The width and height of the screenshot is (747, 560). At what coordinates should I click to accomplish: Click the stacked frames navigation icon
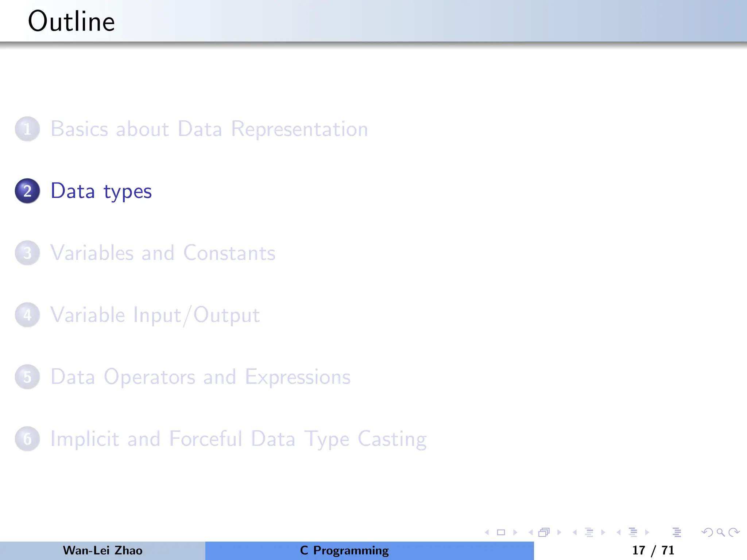tap(544, 532)
